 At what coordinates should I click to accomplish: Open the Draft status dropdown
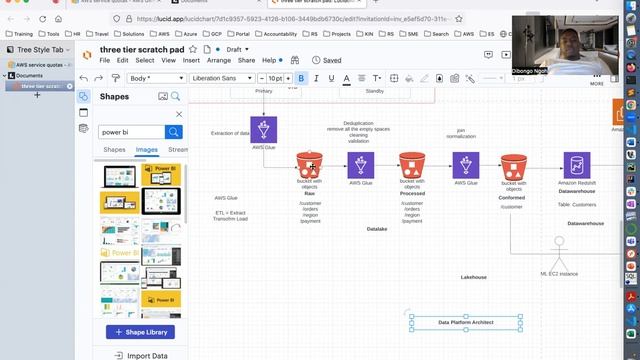[x=238, y=49]
